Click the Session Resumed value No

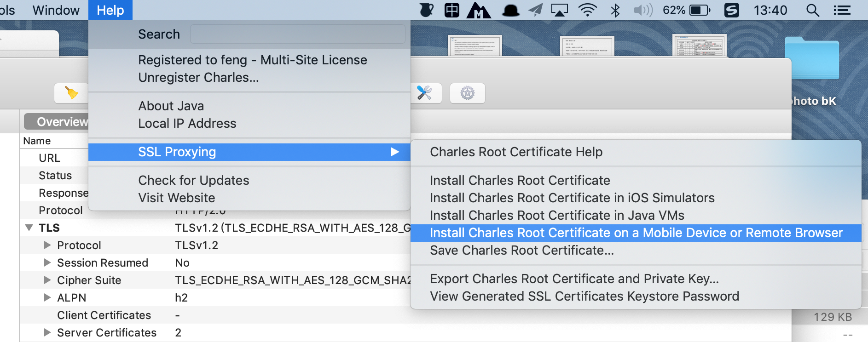(x=182, y=263)
